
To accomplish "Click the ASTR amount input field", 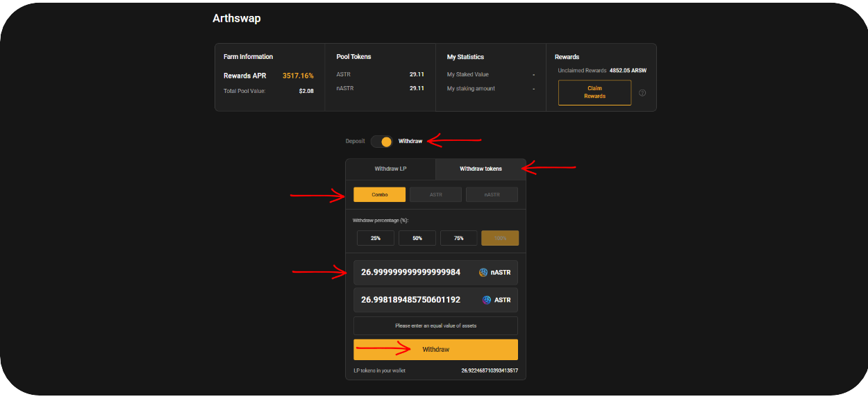I will tap(410, 300).
